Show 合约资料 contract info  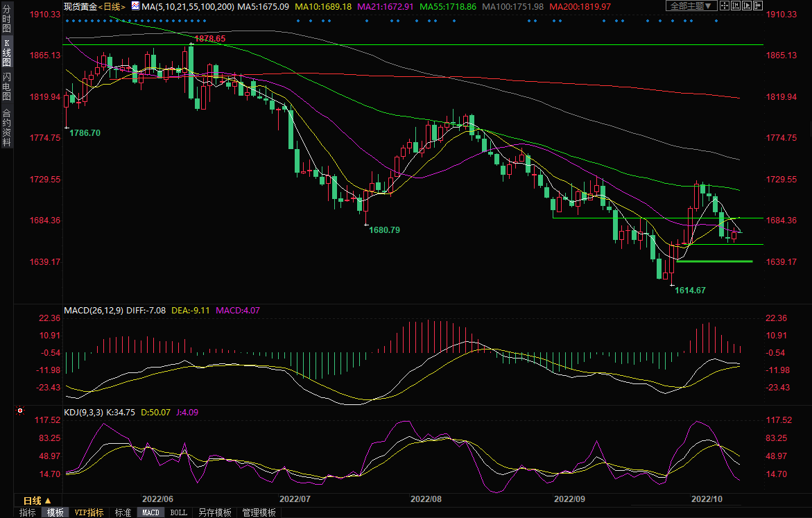[6, 128]
